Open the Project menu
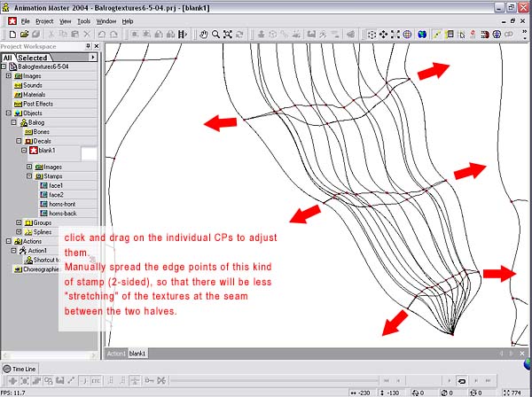The width and height of the screenshot is (532, 397). coord(44,20)
